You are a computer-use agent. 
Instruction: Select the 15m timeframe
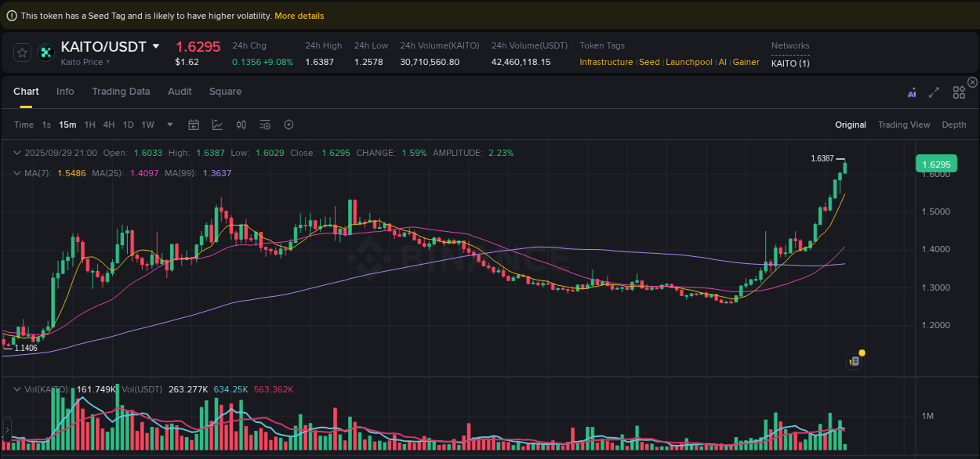[x=67, y=125]
